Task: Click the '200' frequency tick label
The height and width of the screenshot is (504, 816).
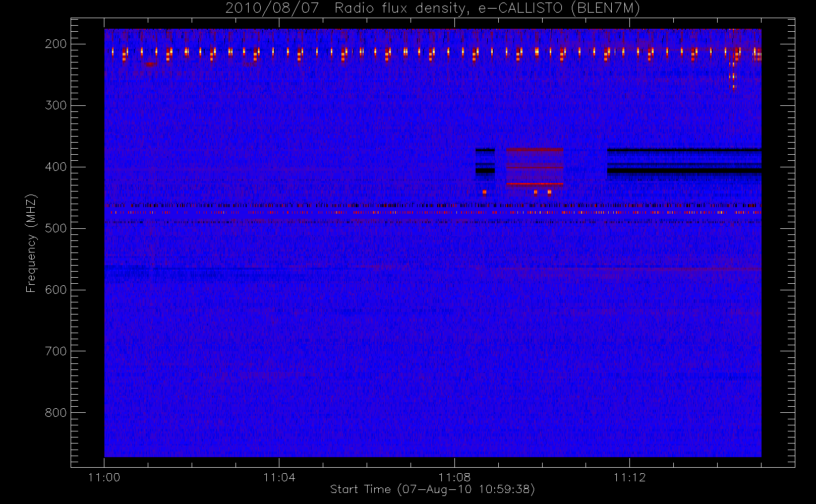Action: [x=56, y=44]
